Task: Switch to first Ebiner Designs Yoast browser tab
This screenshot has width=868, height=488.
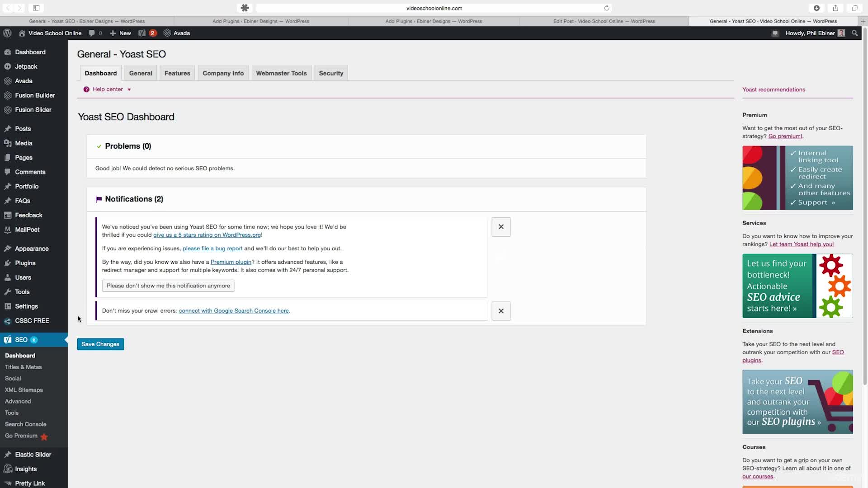Action: [87, 21]
